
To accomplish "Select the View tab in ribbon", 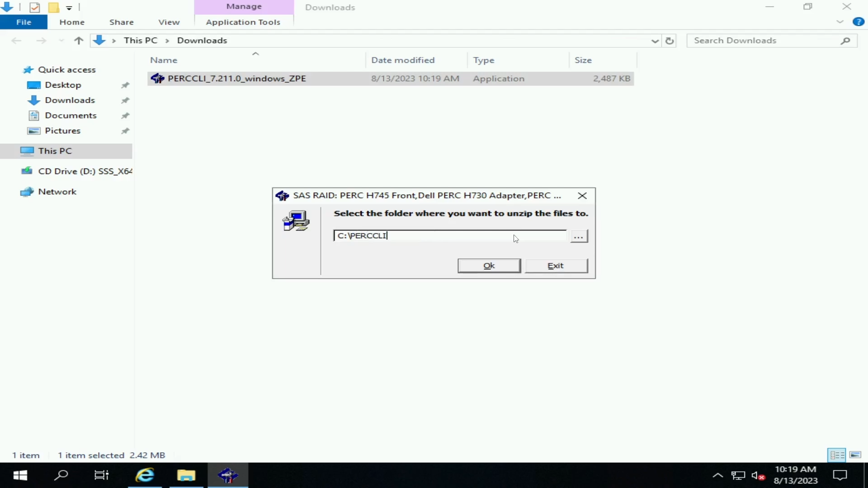I will click(x=169, y=22).
